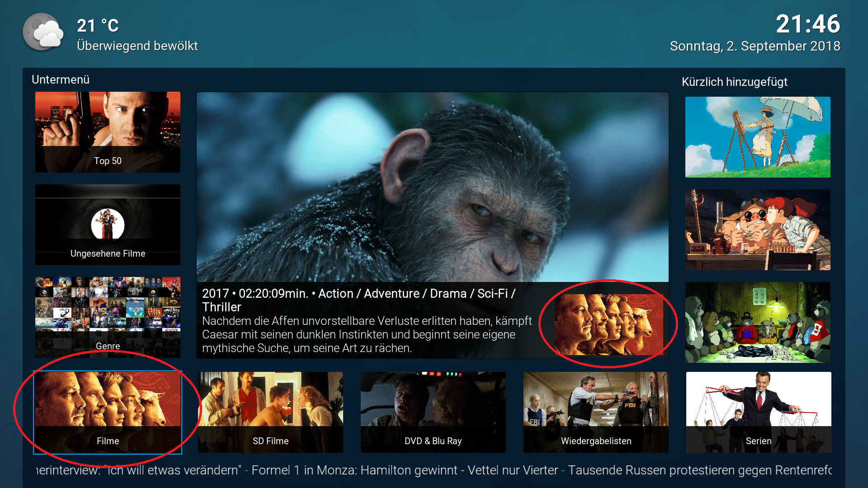
Task: Click the date 'Sonntag, 2. September 2018'
Action: coord(755,46)
